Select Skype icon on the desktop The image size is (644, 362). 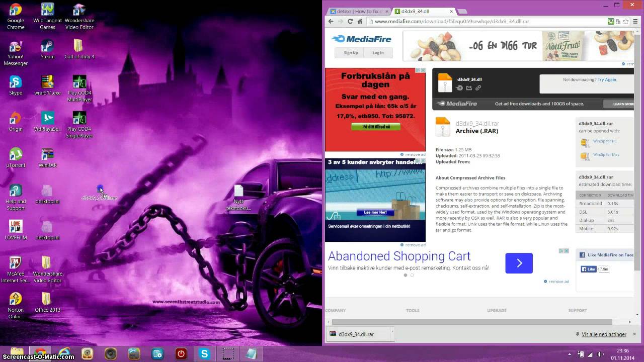coord(16,85)
